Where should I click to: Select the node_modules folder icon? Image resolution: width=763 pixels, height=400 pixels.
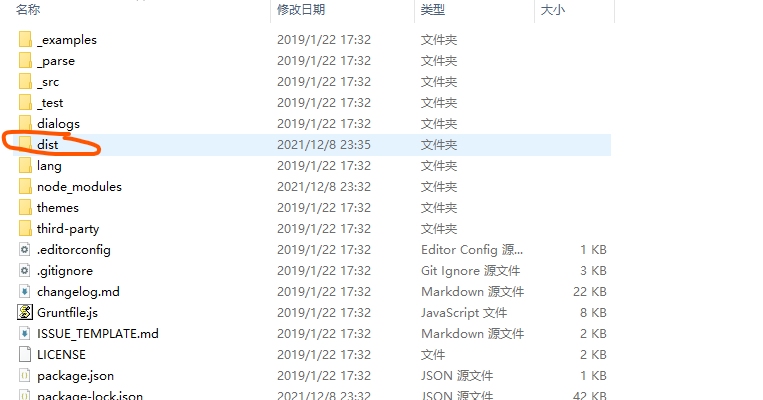[25, 186]
